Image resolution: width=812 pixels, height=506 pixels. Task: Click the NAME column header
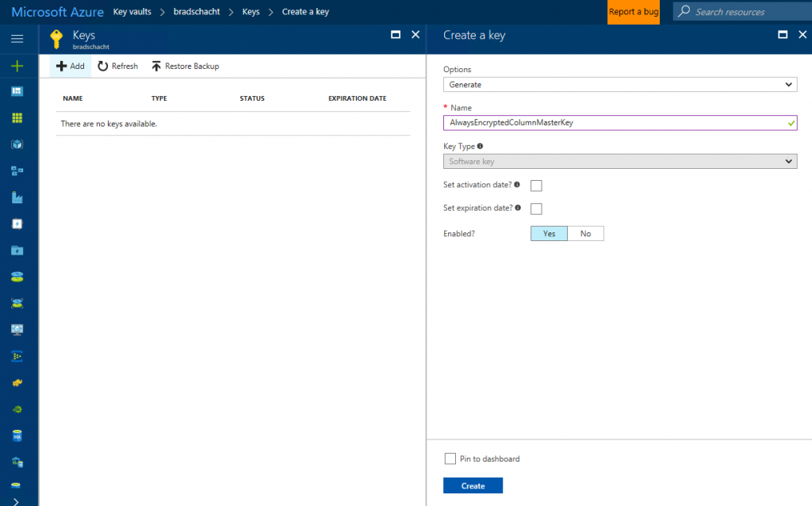point(73,98)
